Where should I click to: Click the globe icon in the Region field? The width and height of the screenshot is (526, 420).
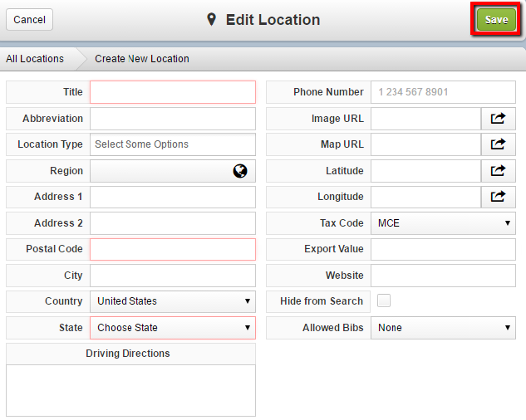[240, 171]
